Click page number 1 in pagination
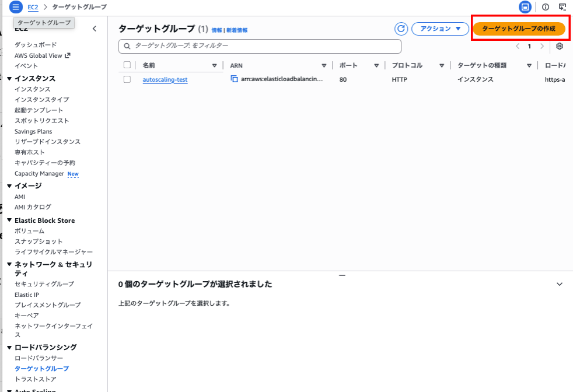The height and width of the screenshot is (392, 573). click(x=529, y=46)
